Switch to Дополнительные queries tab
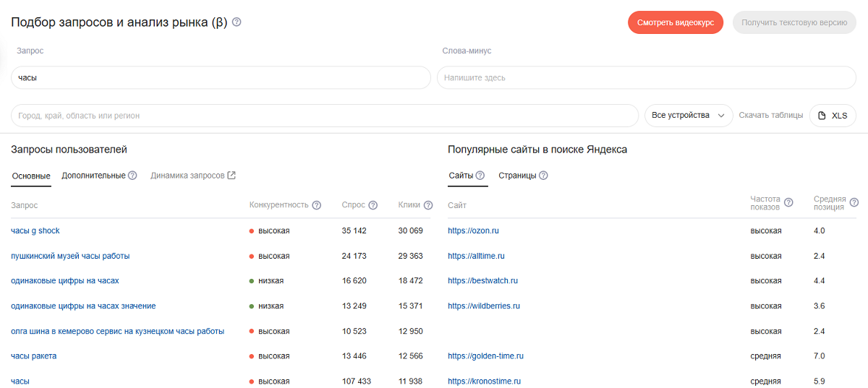The width and height of the screenshot is (868, 388). [x=93, y=176]
